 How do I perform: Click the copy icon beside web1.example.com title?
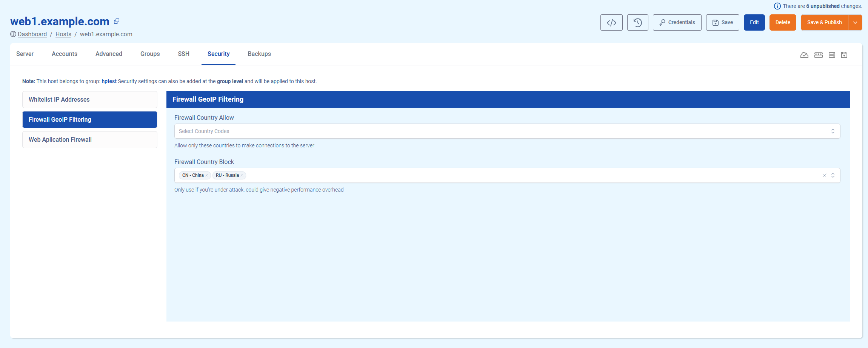117,22
